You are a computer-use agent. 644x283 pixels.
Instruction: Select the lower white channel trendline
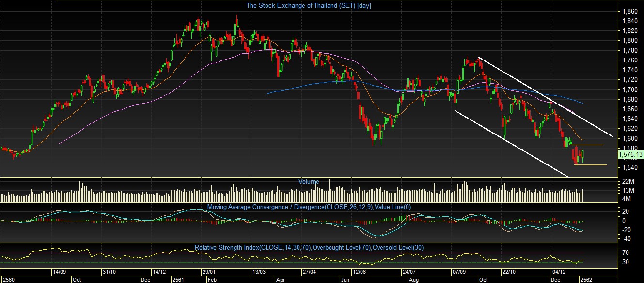click(x=511, y=144)
